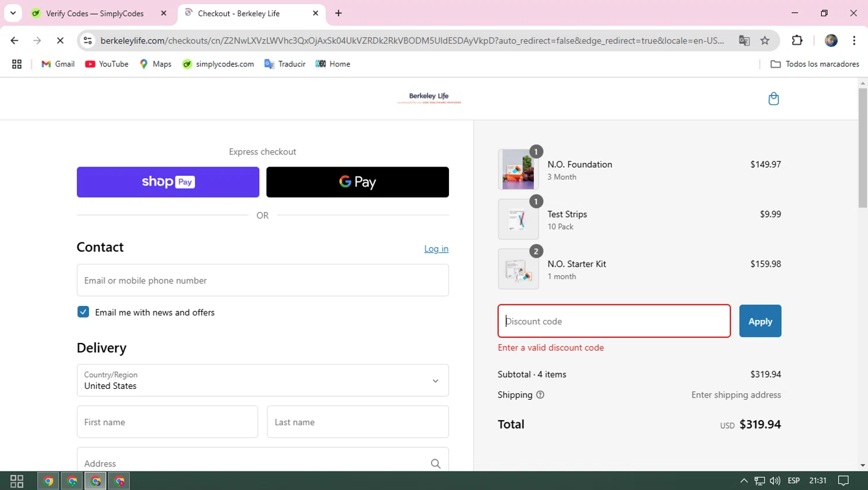This screenshot has width=868, height=490.
Task: Click the browser forward arrow
Action: click(37, 40)
